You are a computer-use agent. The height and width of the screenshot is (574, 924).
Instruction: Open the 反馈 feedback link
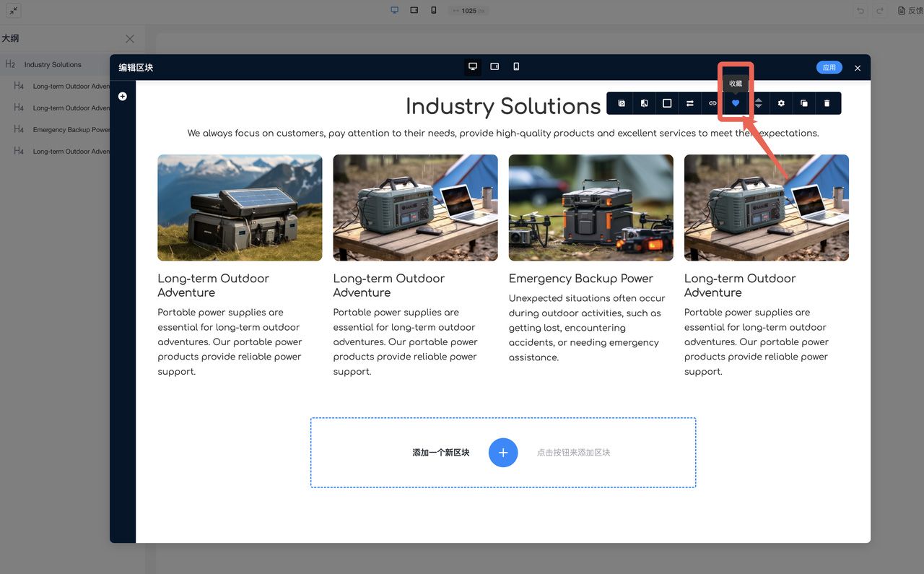[911, 11]
